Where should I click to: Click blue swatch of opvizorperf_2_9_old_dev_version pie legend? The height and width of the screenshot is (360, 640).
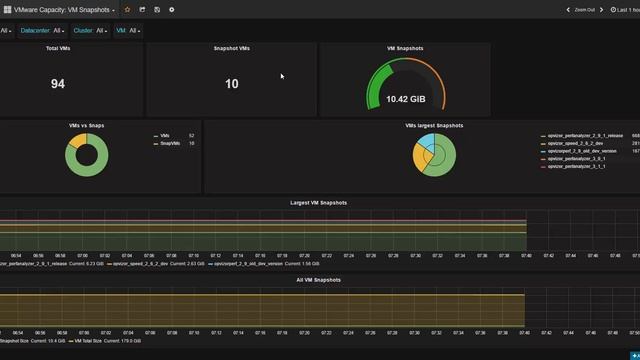pyautogui.click(x=543, y=151)
